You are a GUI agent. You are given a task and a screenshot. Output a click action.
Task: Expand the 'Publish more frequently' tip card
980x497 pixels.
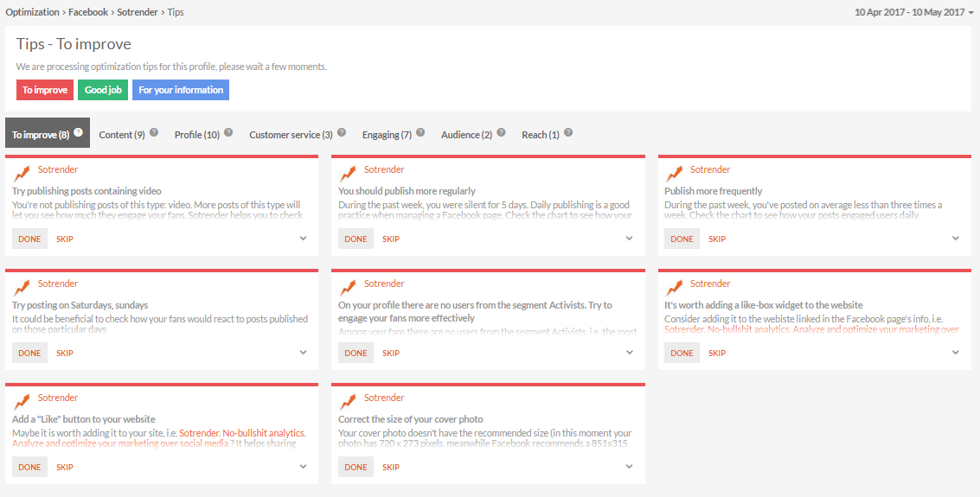click(x=956, y=239)
